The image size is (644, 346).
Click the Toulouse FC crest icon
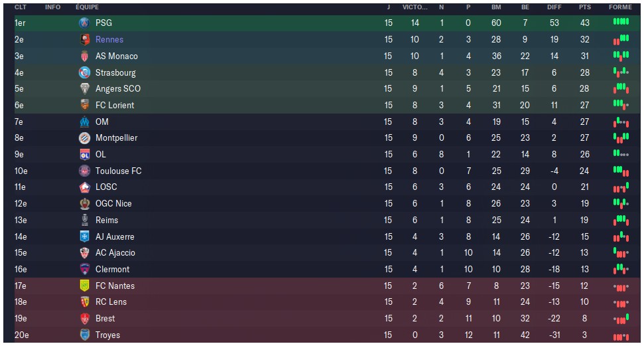(84, 171)
